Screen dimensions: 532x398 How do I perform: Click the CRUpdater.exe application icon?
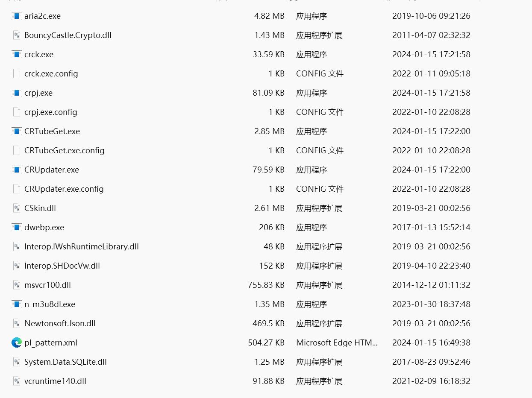tap(17, 170)
